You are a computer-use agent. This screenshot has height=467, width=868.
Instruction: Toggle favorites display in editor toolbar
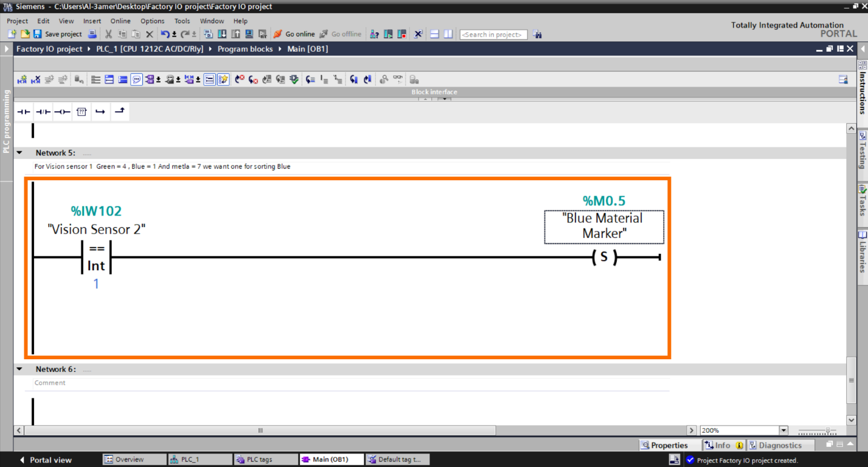[223, 80]
